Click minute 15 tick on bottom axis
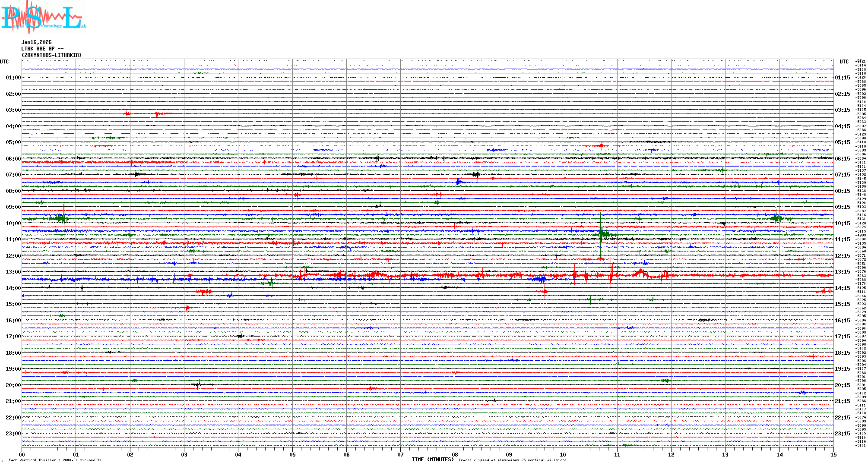The height and width of the screenshot is (466, 868). pyautogui.click(x=833, y=454)
